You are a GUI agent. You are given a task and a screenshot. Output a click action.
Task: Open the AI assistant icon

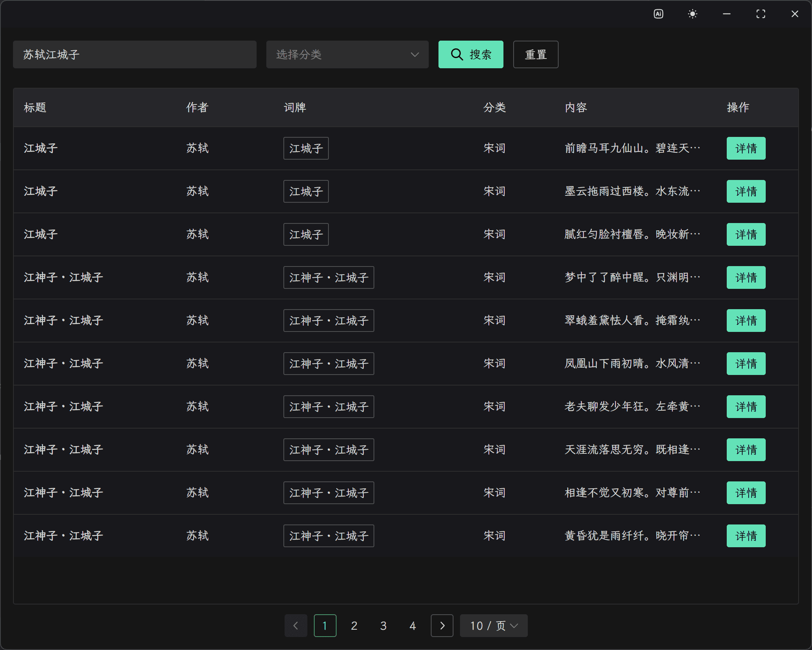click(659, 14)
